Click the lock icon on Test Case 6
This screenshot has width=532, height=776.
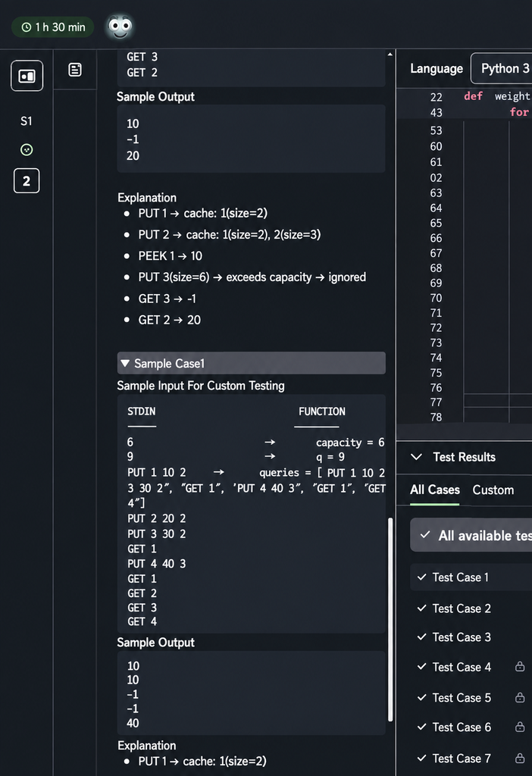520,727
